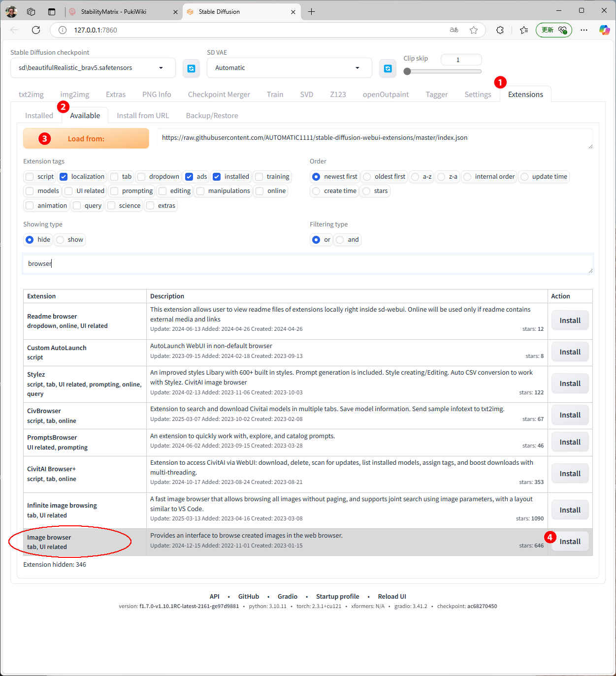Select the stars order radio button
Viewport: 616px width, 676px height.
366,191
